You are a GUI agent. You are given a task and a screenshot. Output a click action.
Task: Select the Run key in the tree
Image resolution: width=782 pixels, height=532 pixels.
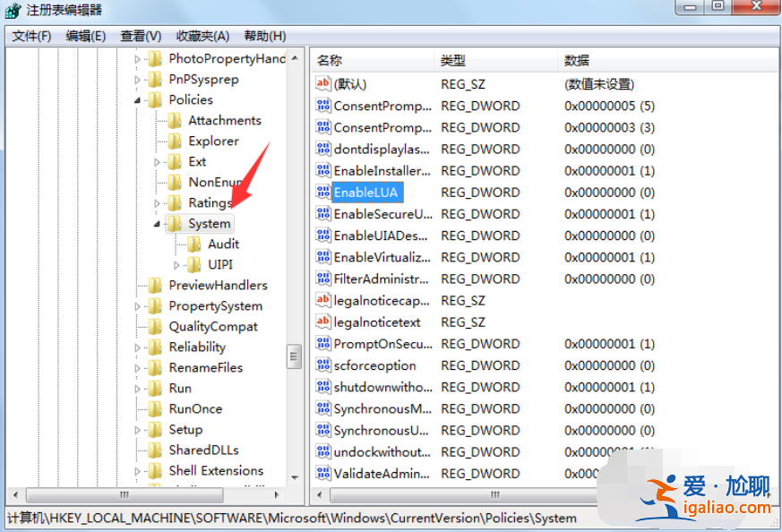click(x=179, y=388)
